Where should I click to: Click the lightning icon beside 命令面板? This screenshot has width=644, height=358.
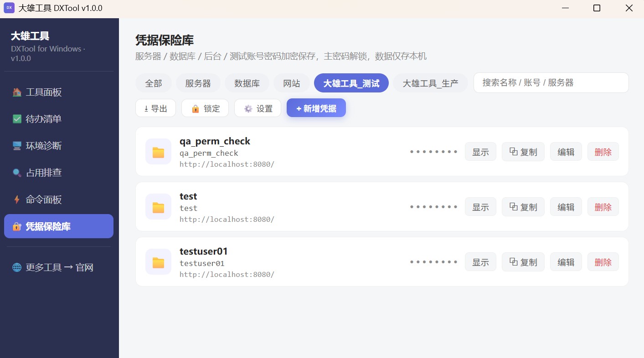click(x=17, y=199)
